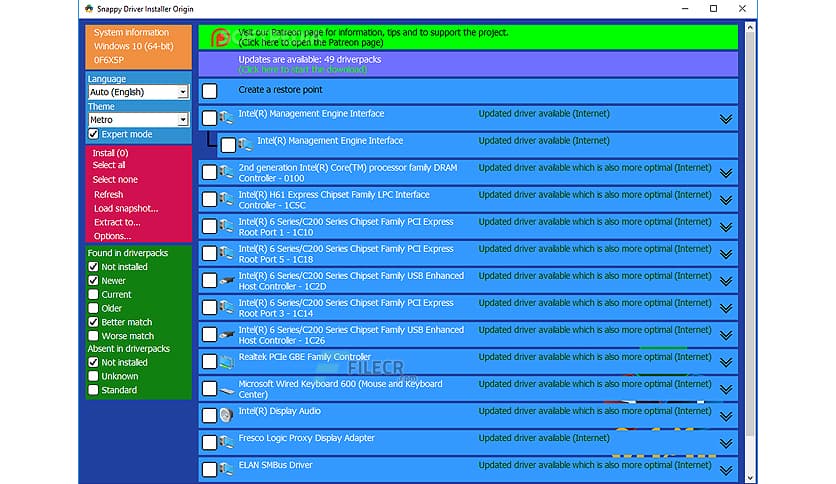
Task: Click the device icon of ELAN SMBus Driver
Action: coord(226,469)
